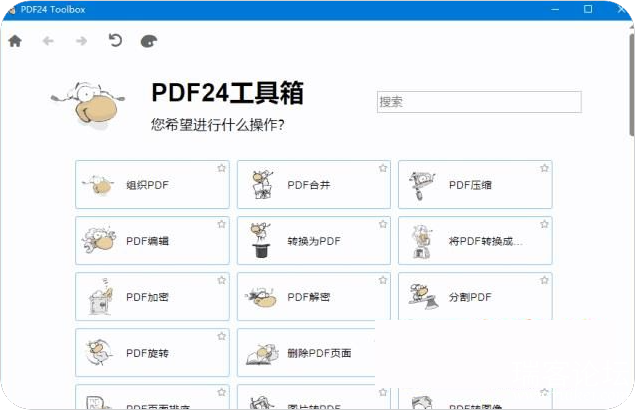Favorite 将PDF转换成 with its star

[x=544, y=224]
